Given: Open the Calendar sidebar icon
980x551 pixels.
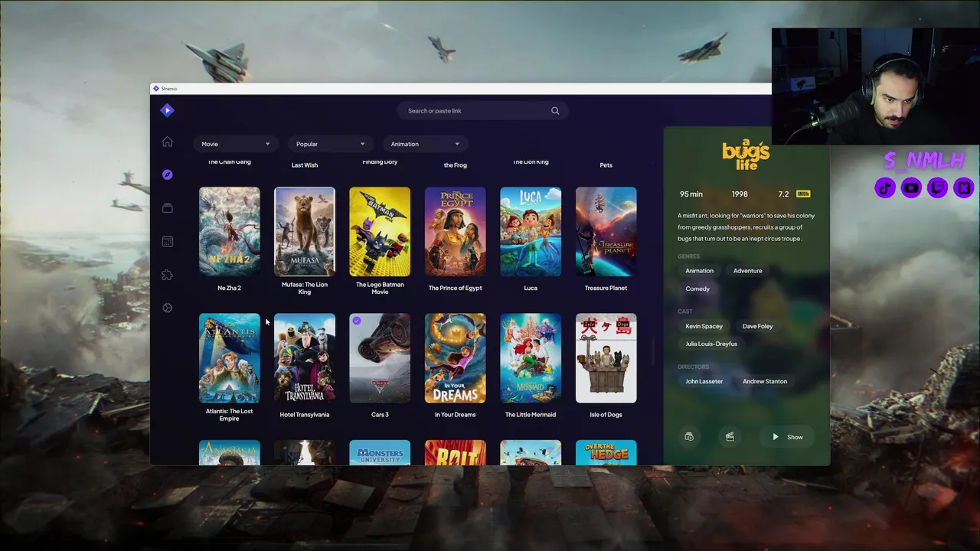Looking at the screenshot, I should click(167, 241).
